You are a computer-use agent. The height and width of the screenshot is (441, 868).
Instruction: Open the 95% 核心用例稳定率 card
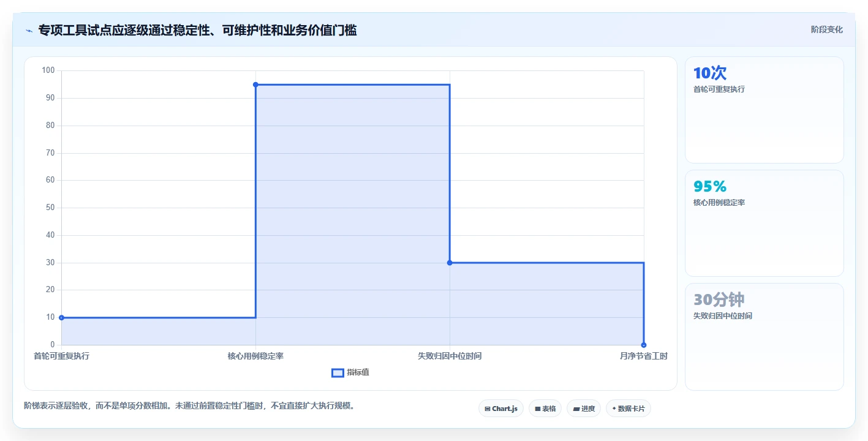click(764, 224)
